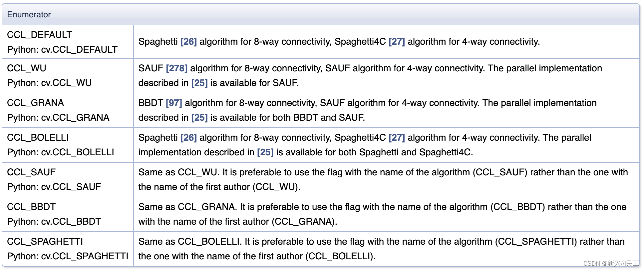
Task: Open citation [25] in the CCL_GRANA row
Action: [x=199, y=118]
